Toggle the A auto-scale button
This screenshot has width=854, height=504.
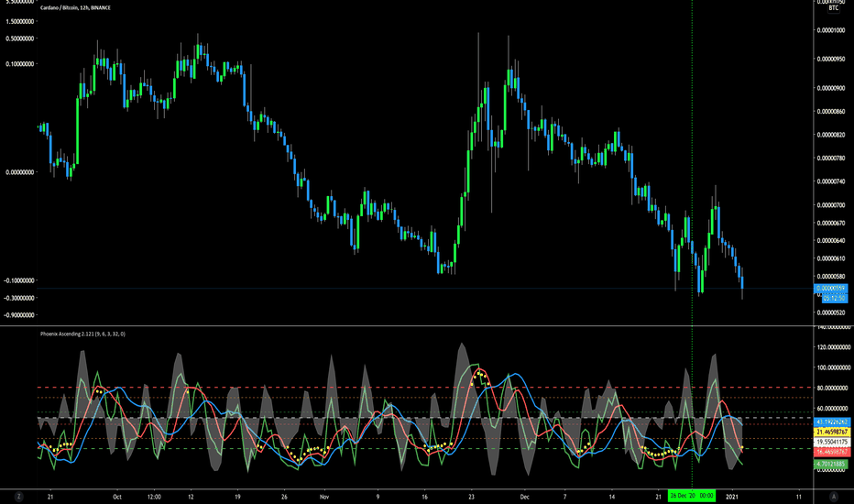pyautogui.click(x=833, y=497)
